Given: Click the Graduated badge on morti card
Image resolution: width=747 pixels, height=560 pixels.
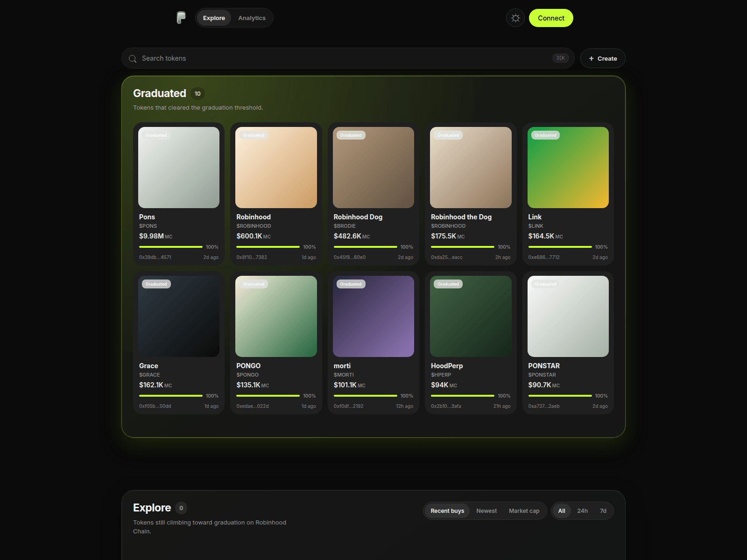Looking at the screenshot, I should (x=351, y=284).
